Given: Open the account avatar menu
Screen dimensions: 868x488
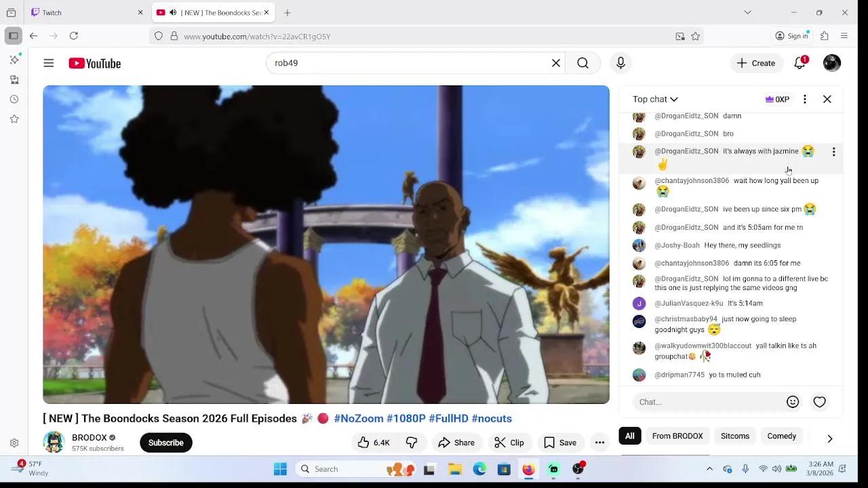Looking at the screenshot, I should [832, 63].
